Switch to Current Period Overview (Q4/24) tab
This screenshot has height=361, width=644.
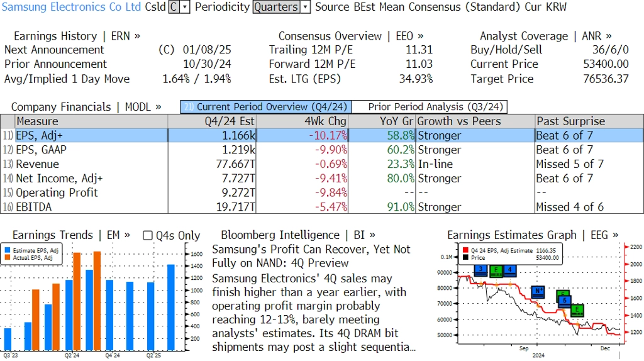pyautogui.click(x=266, y=107)
